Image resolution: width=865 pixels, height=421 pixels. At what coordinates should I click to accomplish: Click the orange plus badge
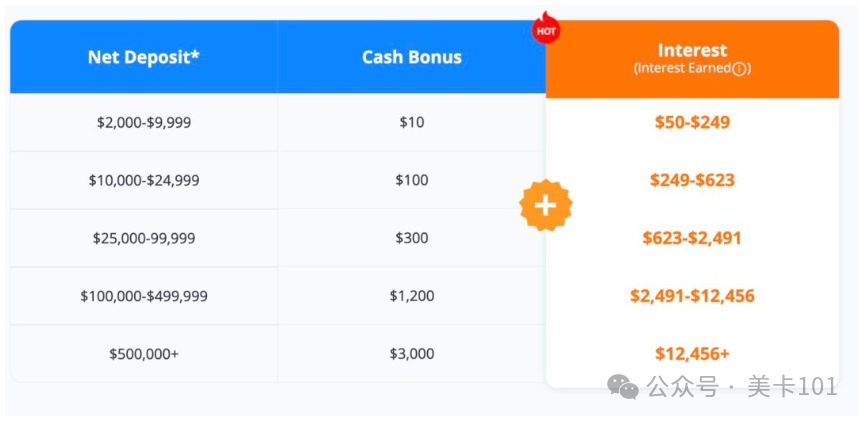[546, 205]
